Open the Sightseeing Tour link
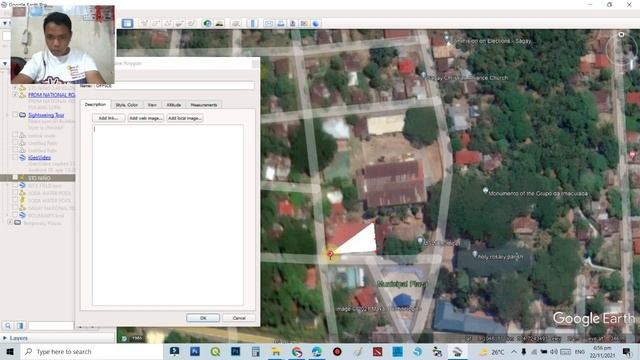640x360 pixels. (46, 115)
